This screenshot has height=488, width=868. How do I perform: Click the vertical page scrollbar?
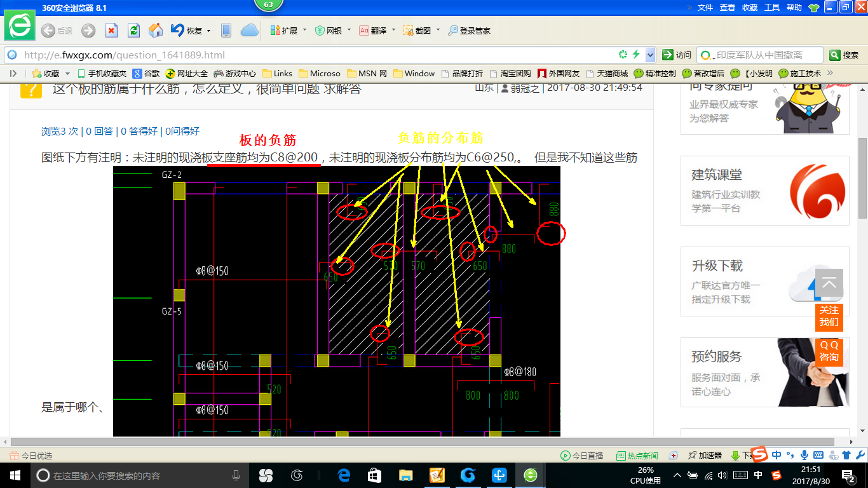[x=862, y=178]
